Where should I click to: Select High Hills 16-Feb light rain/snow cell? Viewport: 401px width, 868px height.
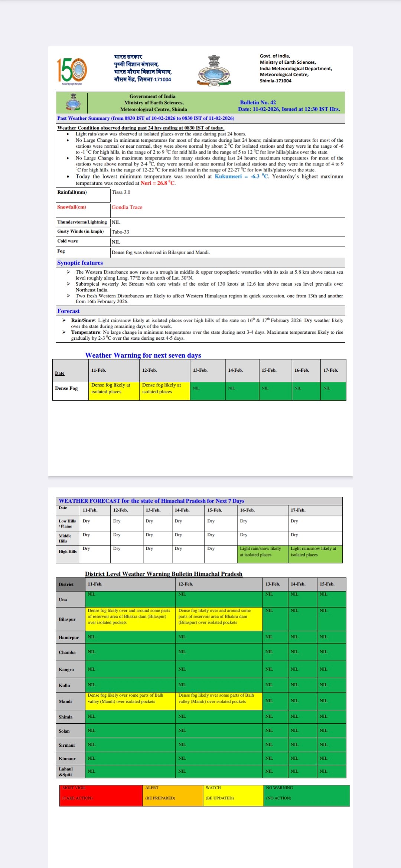263,554
